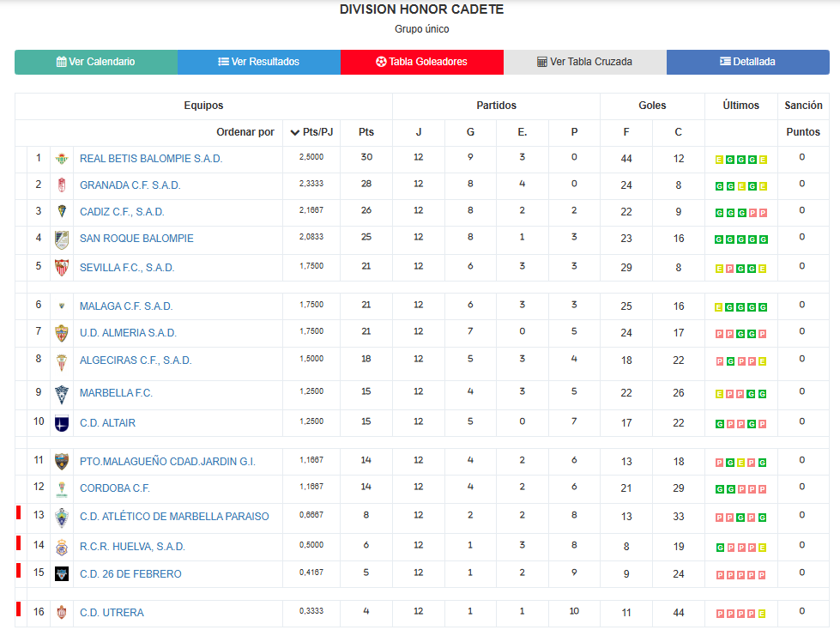840x630 pixels.
Task: Click Real Betis points value 30
Action: pos(366,157)
